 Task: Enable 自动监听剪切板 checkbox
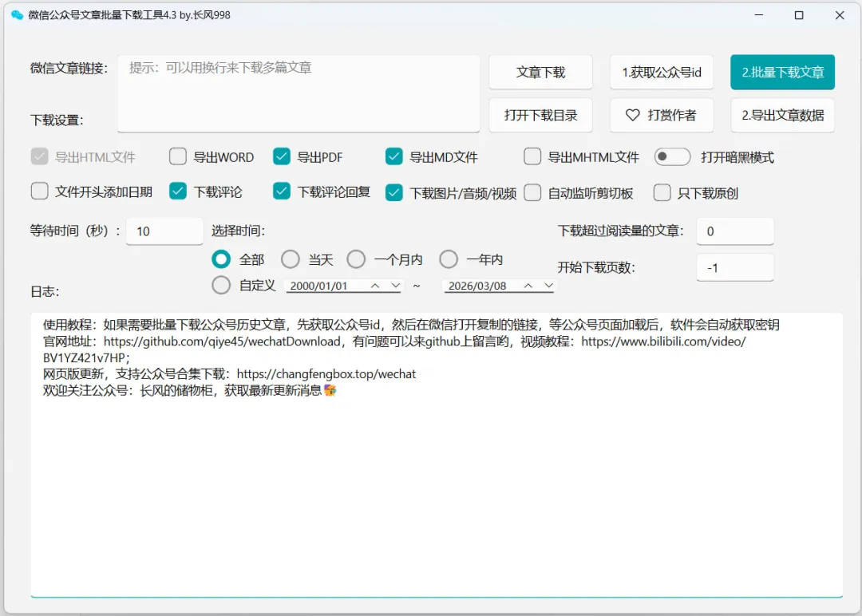click(x=532, y=193)
